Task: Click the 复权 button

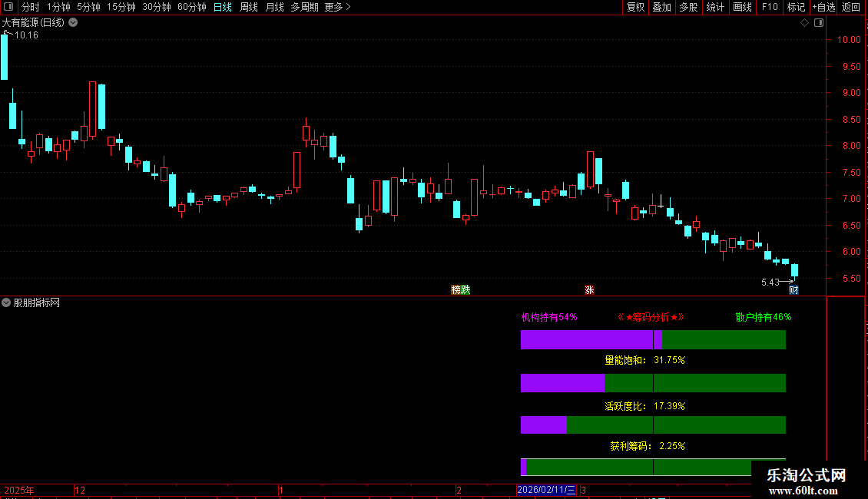Action: (635, 7)
